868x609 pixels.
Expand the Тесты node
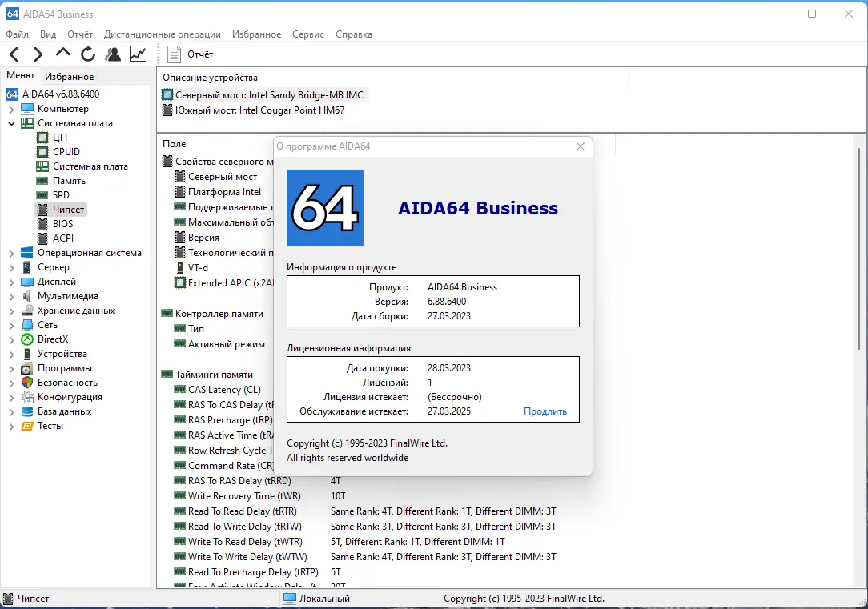(12, 426)
